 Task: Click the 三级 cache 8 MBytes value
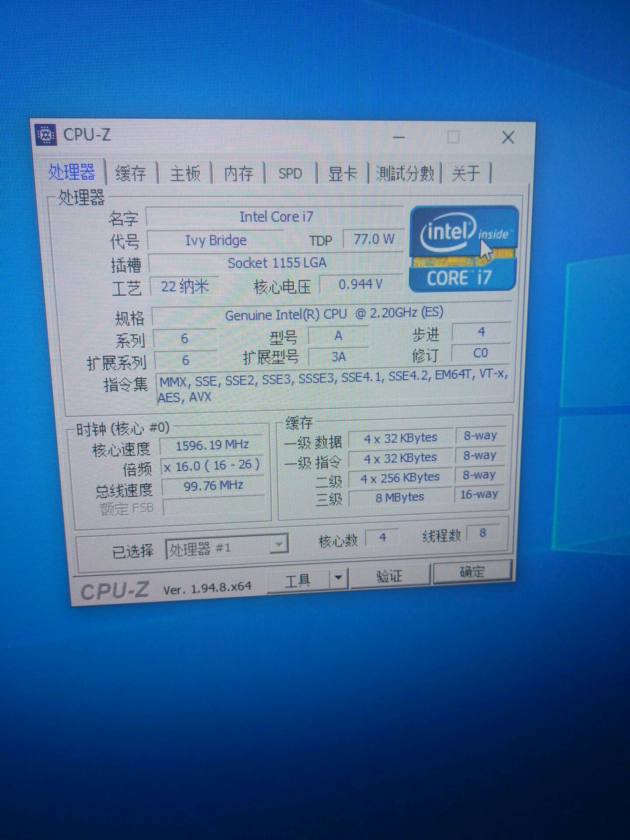point(400,497)
